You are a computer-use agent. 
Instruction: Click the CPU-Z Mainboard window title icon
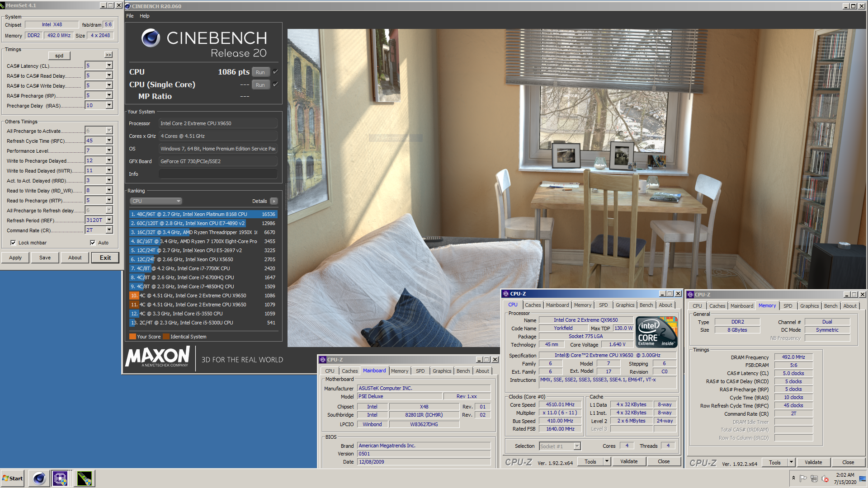[323, 360]
